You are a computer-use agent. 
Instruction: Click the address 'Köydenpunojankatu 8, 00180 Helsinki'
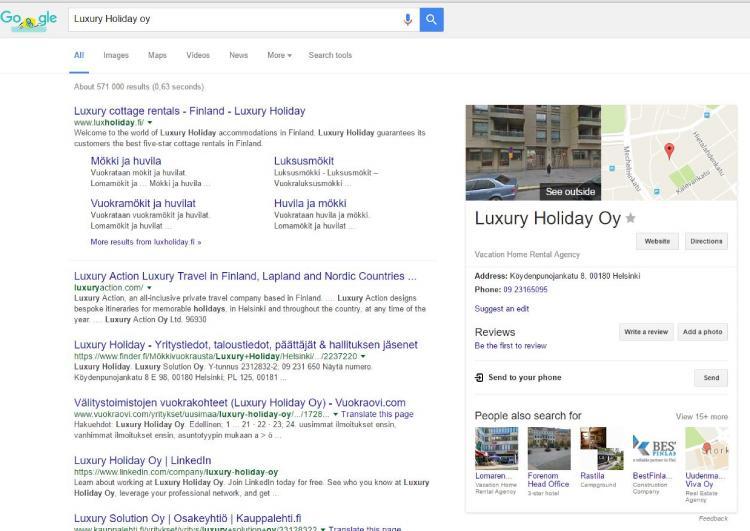point(575,276)
